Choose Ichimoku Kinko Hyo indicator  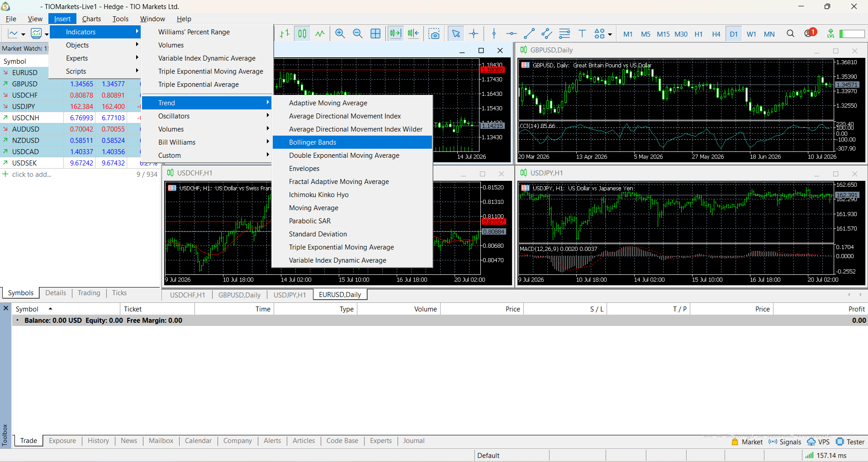point(352,194)
